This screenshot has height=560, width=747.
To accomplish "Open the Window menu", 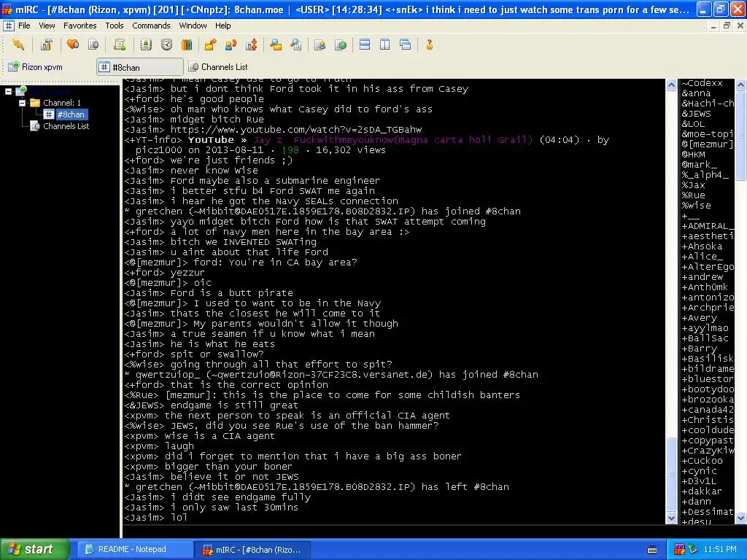I will (x=193, y=26).
